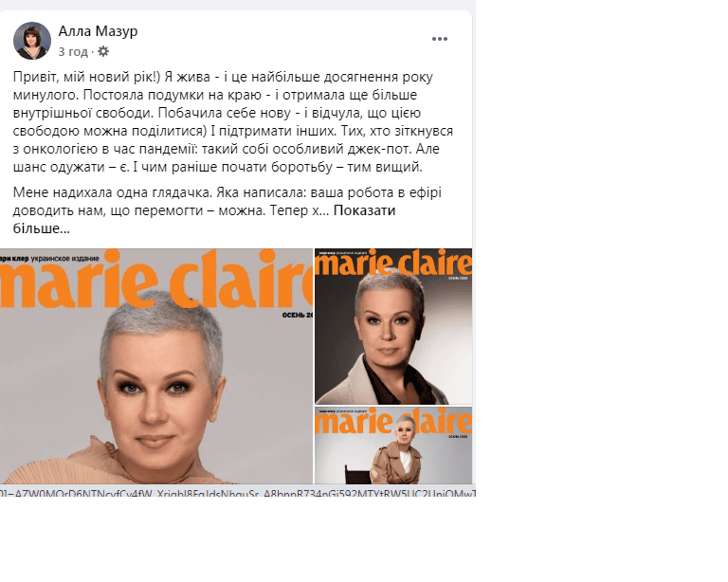Click "украинское издание" caption on large cover

pos(64,259)
